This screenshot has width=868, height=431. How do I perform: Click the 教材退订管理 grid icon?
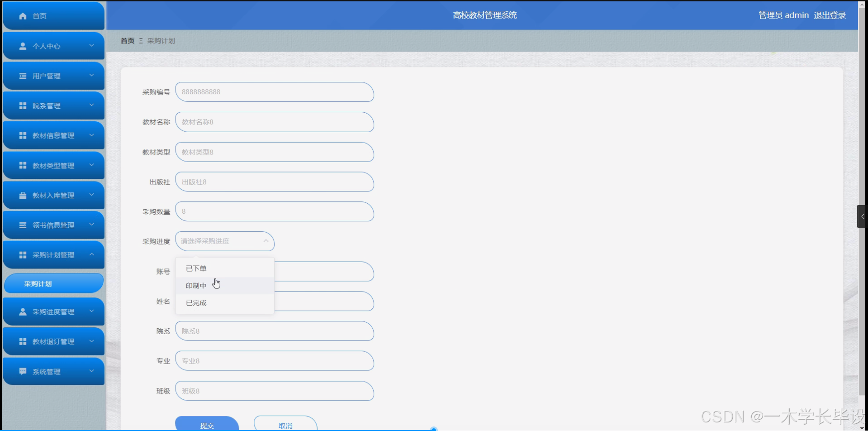click(x=23, y=341)
